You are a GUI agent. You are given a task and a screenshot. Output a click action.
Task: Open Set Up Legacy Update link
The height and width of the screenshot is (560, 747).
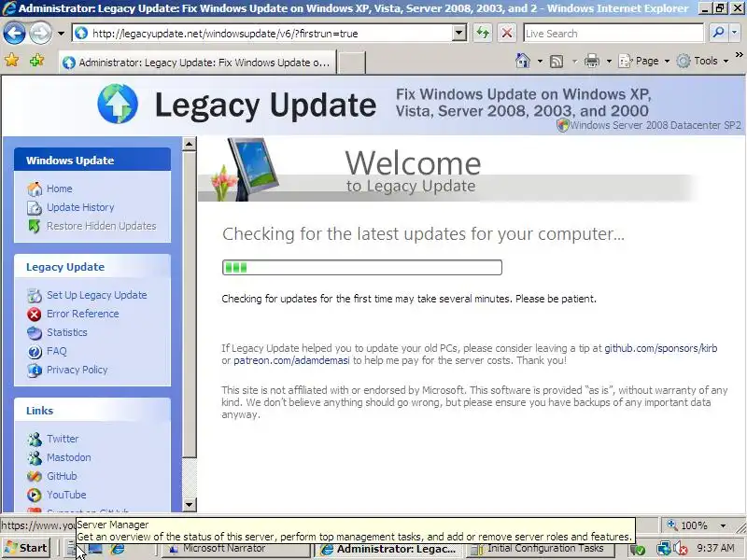(x=97, y=295)
